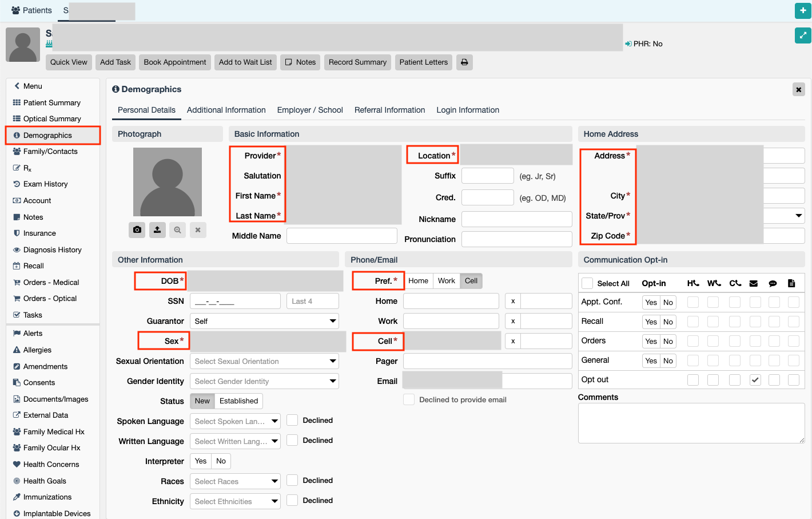Click the upload photo icon

tap(157, 230)
